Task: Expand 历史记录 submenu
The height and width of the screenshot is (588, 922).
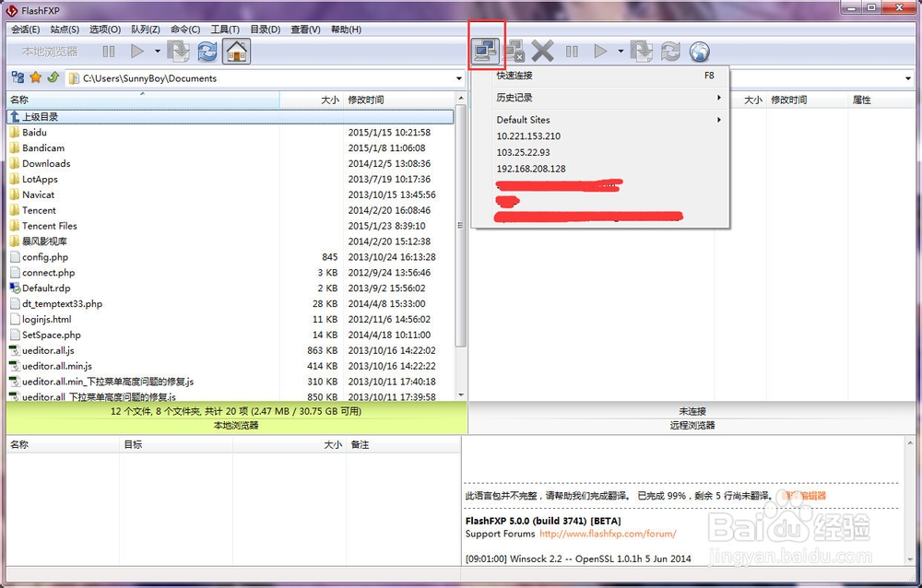Action: click(x=600, y=98)
